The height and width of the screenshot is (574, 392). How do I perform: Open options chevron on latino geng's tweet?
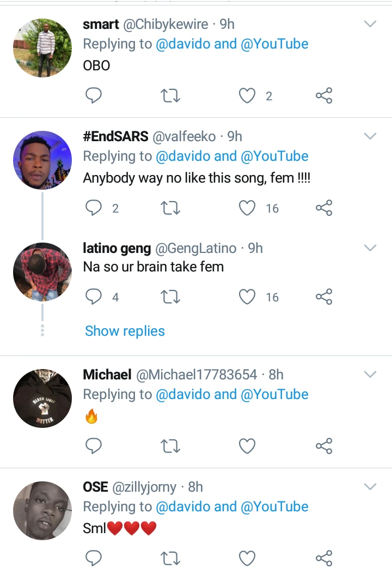[370, 248]
